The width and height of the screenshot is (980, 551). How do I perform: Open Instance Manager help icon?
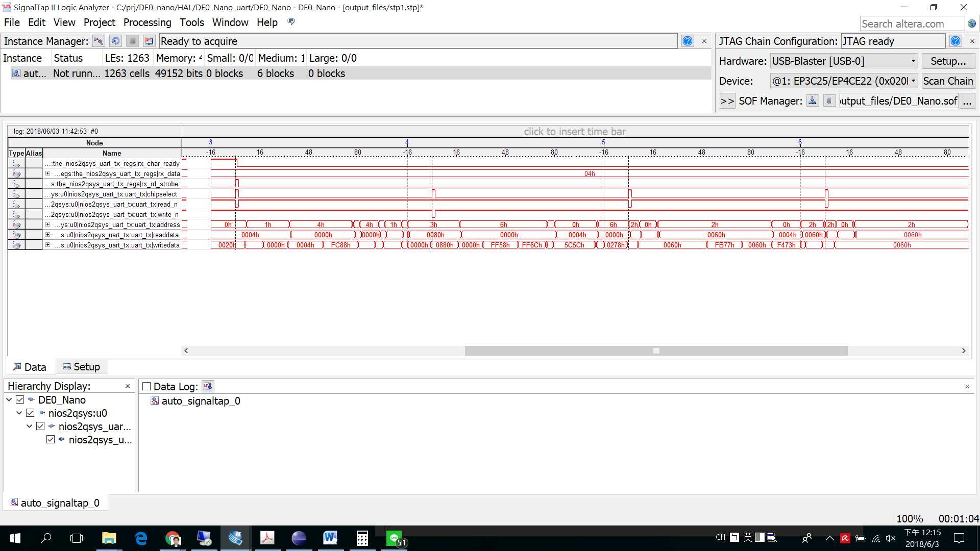coord(688,41)
